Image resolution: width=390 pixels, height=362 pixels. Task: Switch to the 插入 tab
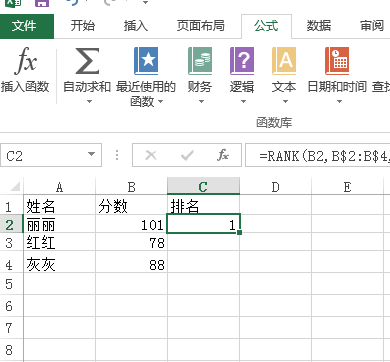136,26
